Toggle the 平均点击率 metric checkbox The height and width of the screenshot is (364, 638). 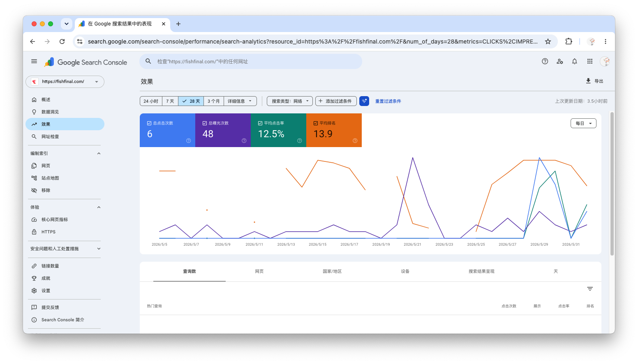click(x=260, y=123)
